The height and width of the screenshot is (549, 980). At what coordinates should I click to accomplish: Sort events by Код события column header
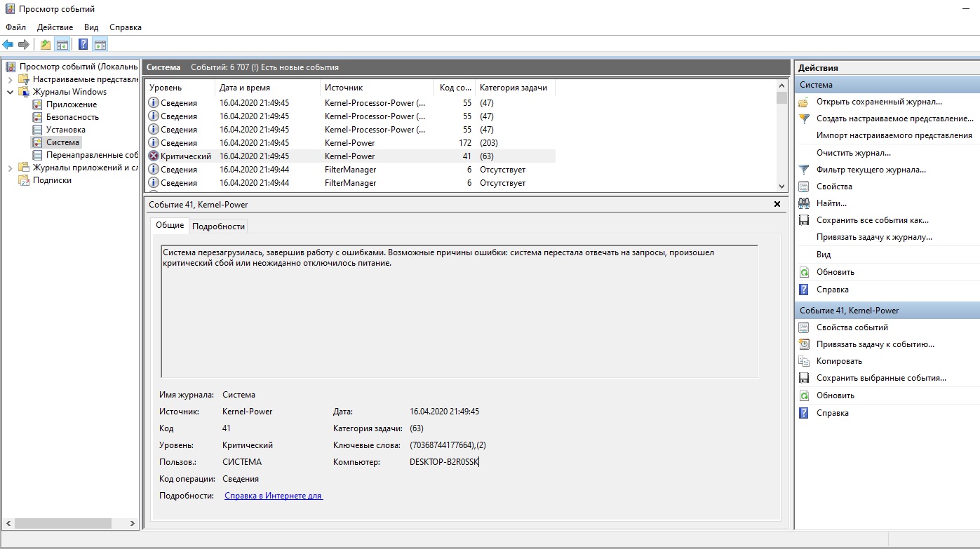[x=455, y=88]
